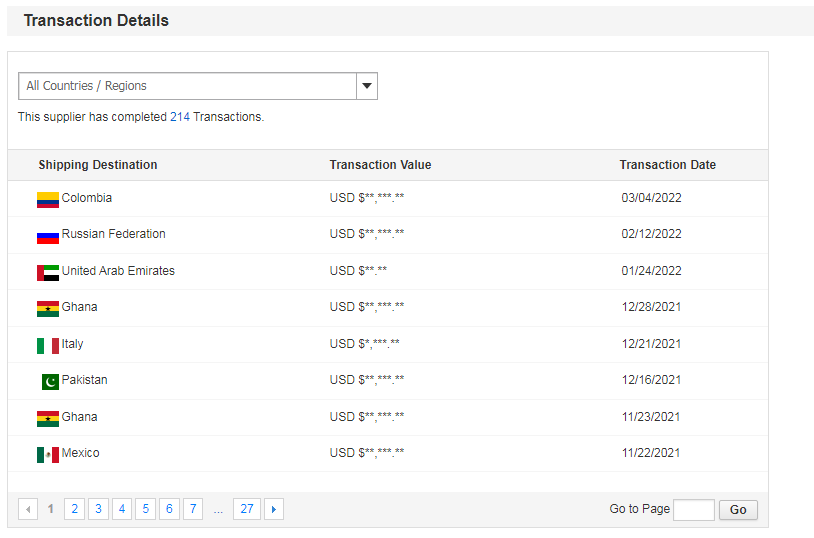
Task: Navigate to page 5
Action: point(145,510)
